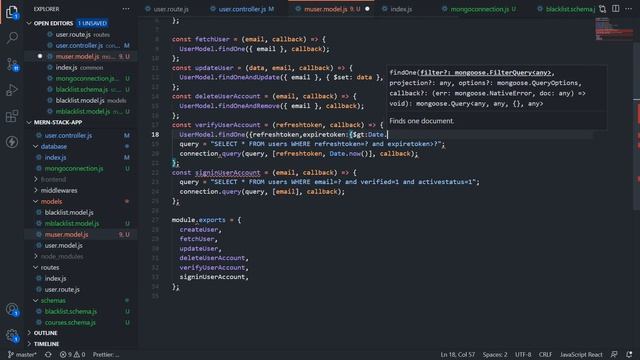Open the Thunder Client lightning icon

(x=12, y=142)
